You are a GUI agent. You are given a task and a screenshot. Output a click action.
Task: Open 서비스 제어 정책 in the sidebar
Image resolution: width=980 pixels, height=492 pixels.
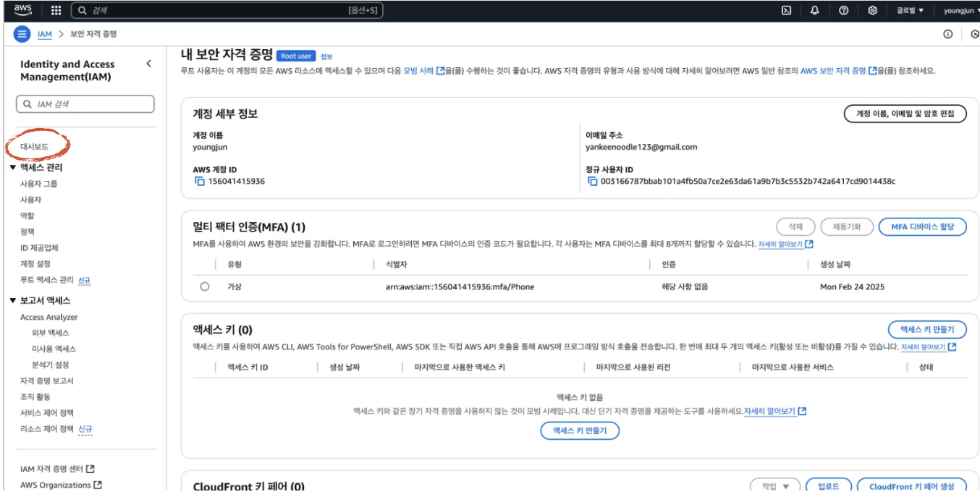click(47, 412)
